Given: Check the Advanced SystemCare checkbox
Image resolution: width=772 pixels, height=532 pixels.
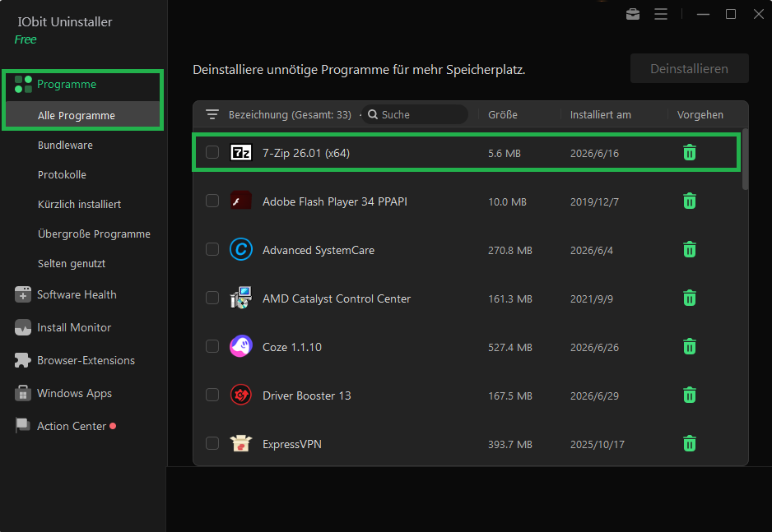Looking at the screenshot, I should pyautogui.click(x=212, y=249).
